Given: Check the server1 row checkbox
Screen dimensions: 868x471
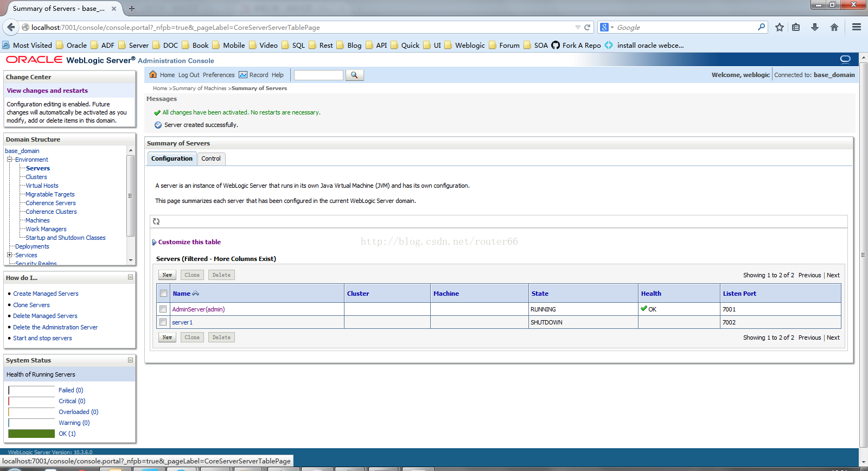Looking at the screenshot, I should [x=163, y=322].
